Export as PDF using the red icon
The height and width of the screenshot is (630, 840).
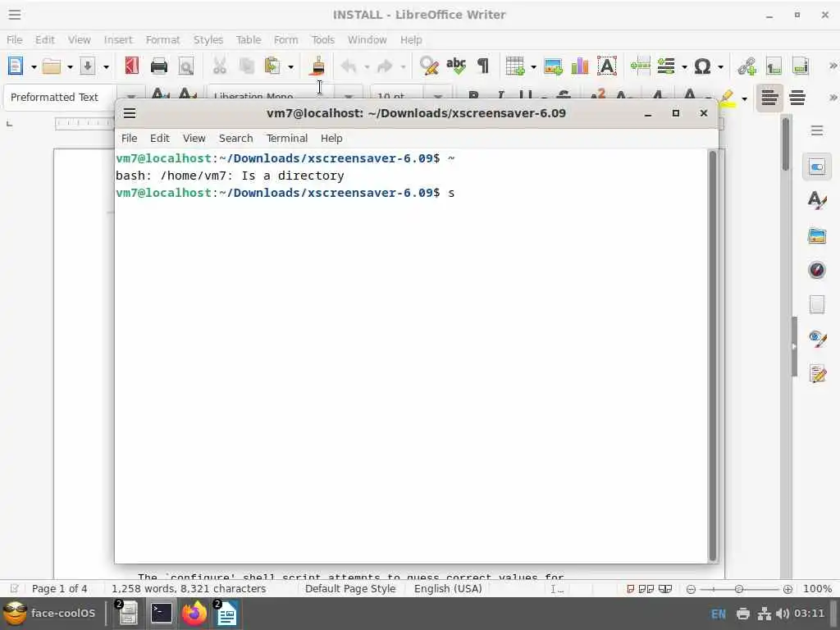131,66
